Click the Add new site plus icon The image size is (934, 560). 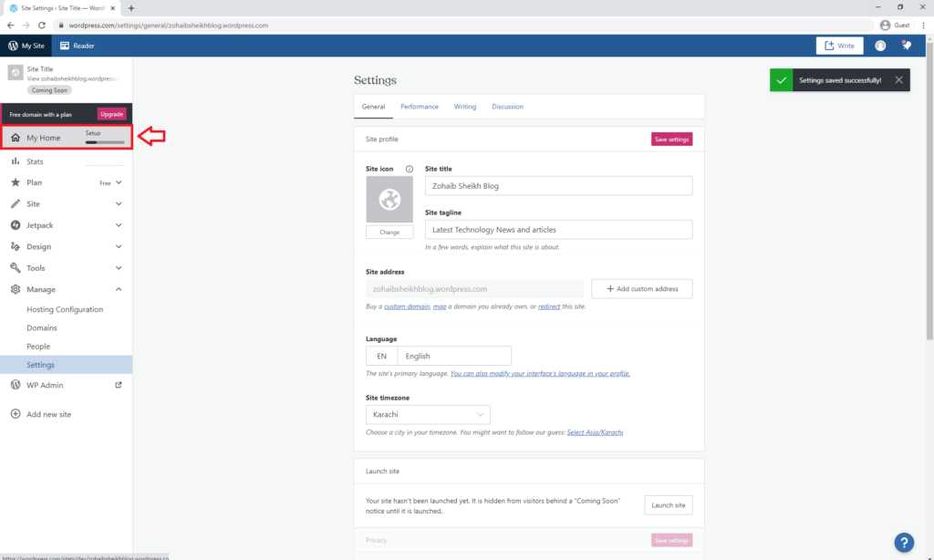pyautogui.click(x=16, y=414)
